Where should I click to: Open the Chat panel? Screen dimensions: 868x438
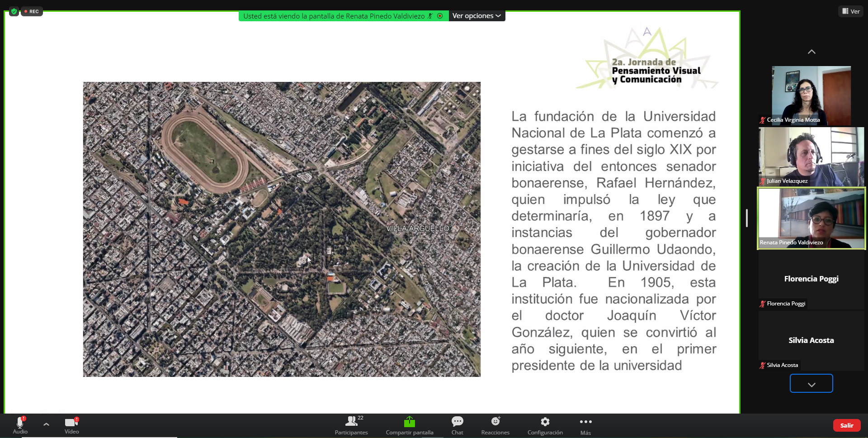pos(458,425)
